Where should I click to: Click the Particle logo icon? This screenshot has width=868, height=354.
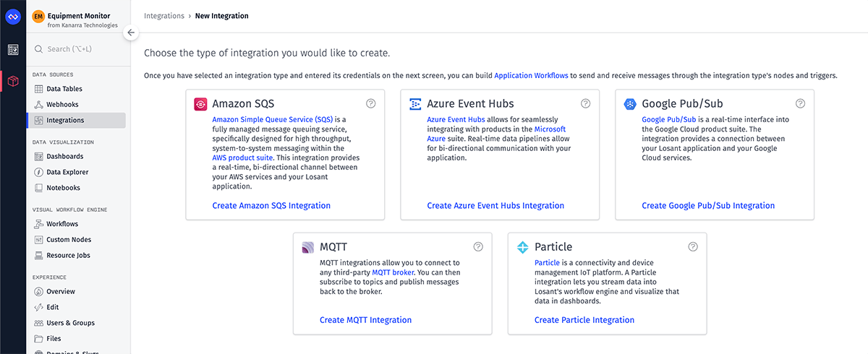pyautogui.click(x=523, y=247)
